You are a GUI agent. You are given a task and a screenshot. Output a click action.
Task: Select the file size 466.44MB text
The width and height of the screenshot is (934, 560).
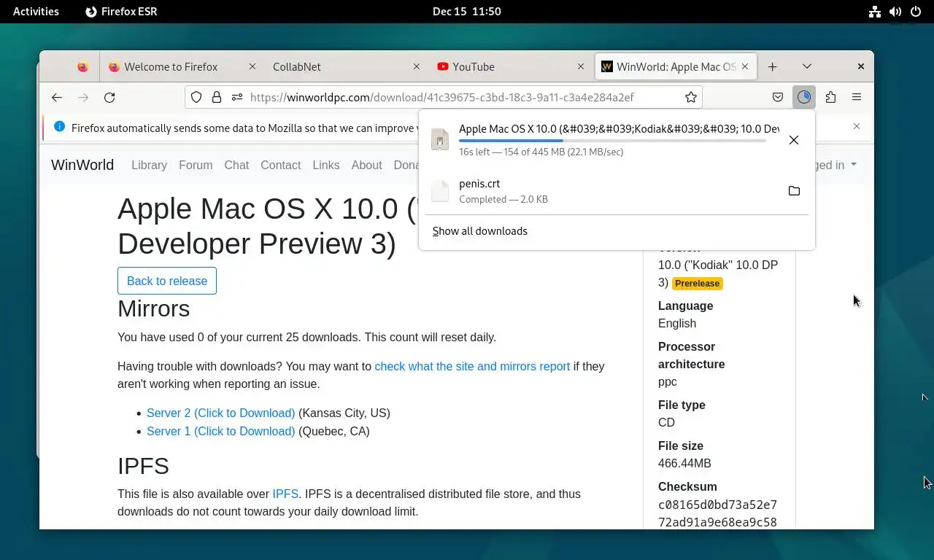click(684, 463)
